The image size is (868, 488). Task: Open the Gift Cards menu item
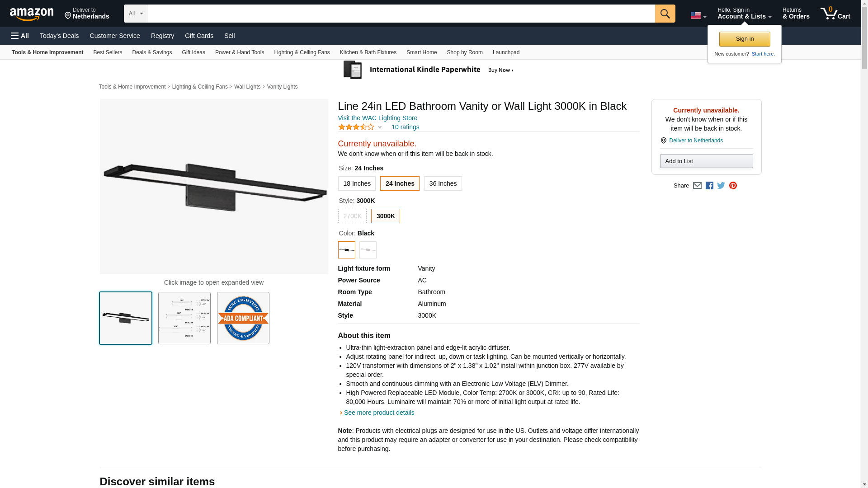(199, 36)
